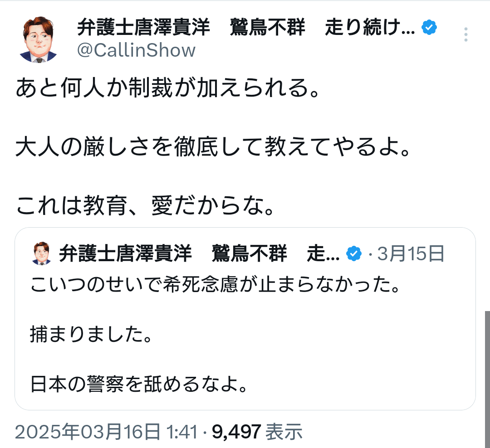490x448 pixels.
Task: Click 鷲鳥不群 in the quoted tweet header
Action: [250, 254]
